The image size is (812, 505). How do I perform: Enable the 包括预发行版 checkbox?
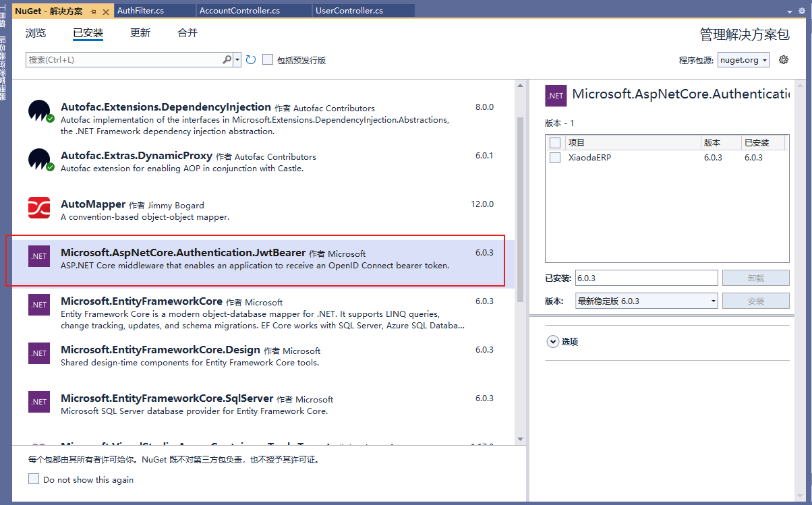point(268,60)
